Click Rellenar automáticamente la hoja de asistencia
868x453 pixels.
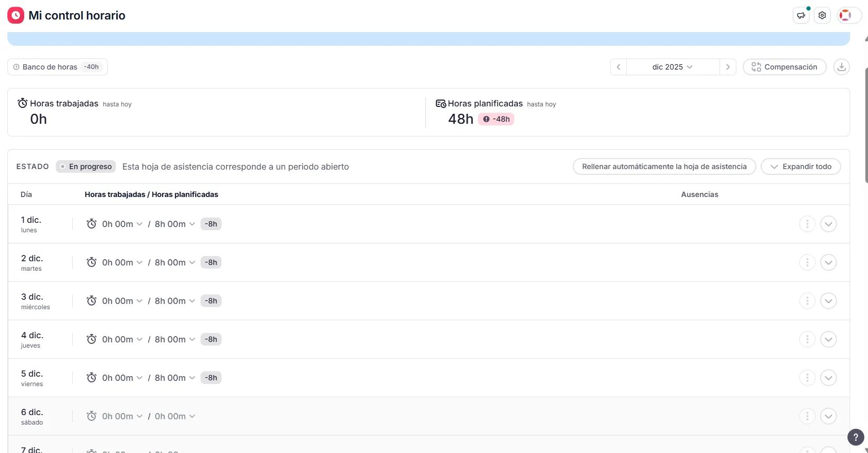[664, 166]
